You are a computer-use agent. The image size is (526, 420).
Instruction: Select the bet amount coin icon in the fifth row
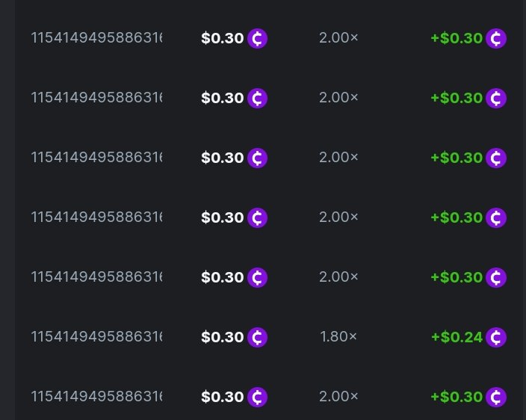[x=258, y=277]
